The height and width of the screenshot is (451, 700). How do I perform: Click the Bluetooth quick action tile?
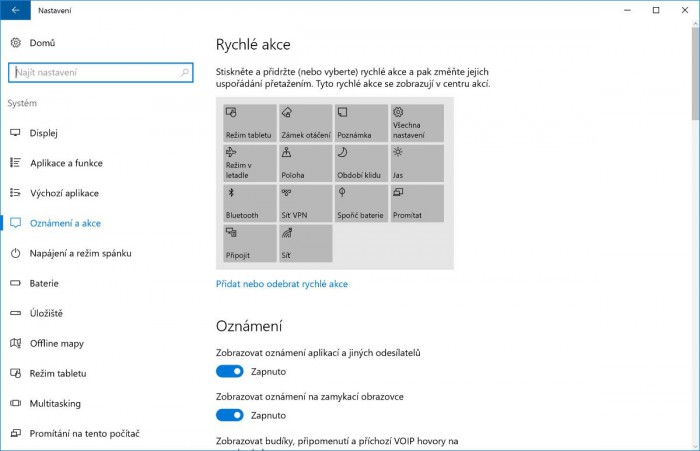(x=248, y=203)
